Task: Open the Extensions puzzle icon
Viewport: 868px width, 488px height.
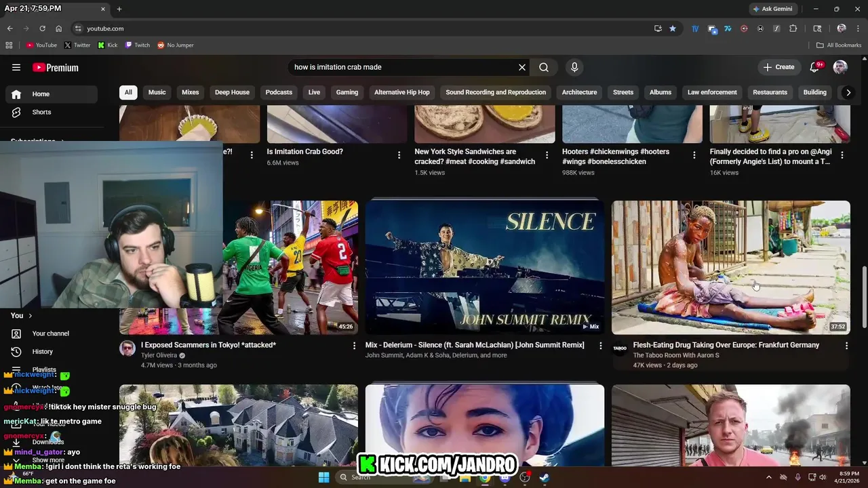Action: click(793, 28)
